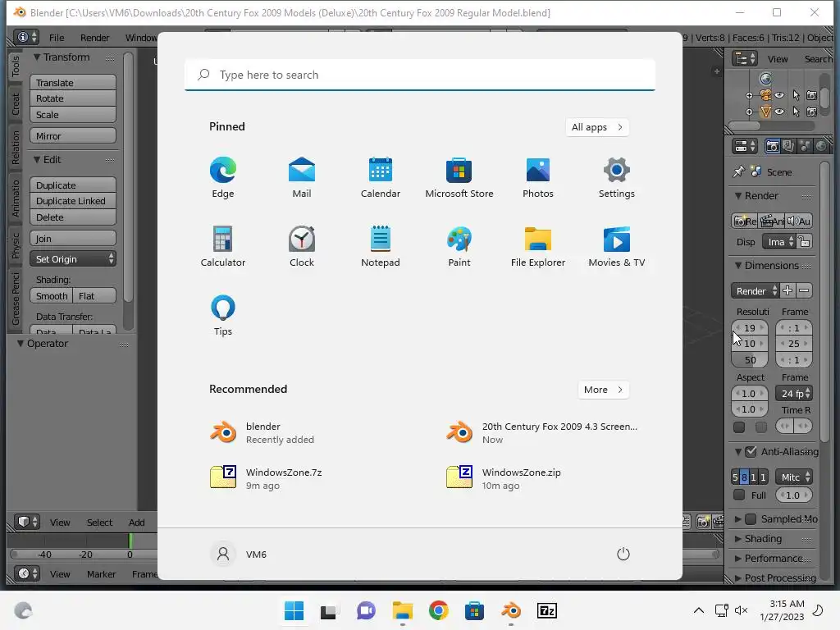Click the lock interface icon next to Display
840x630 pixels.
tap(805, 242)
